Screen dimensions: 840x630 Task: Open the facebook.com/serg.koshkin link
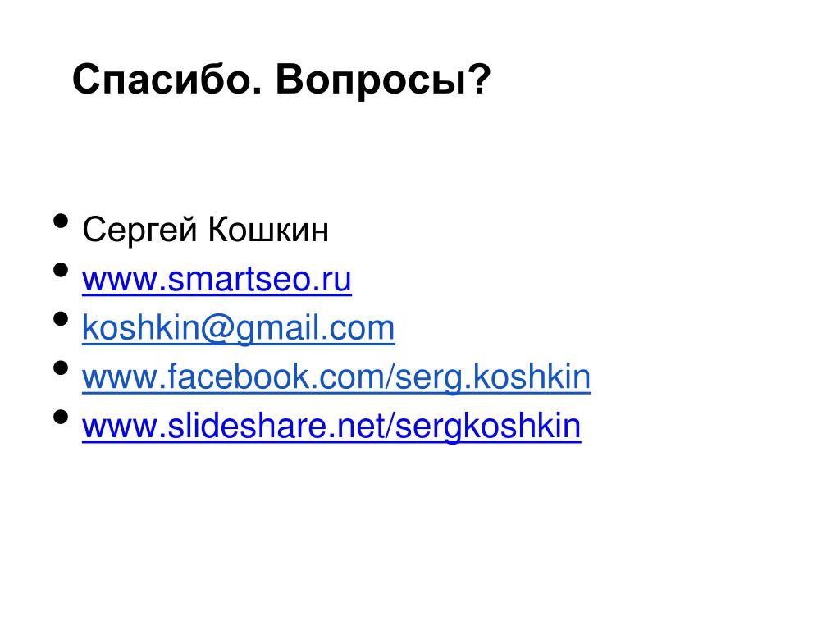pos(336,377)
